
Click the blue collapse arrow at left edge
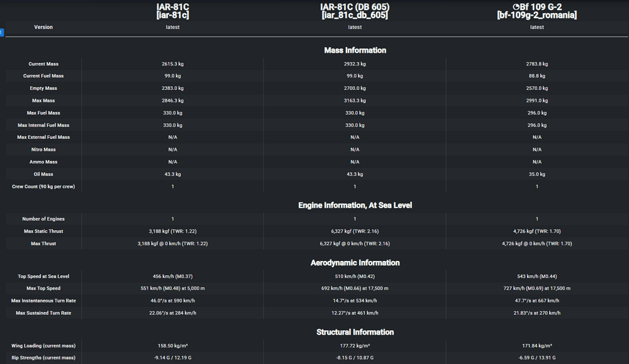(2, 33)
